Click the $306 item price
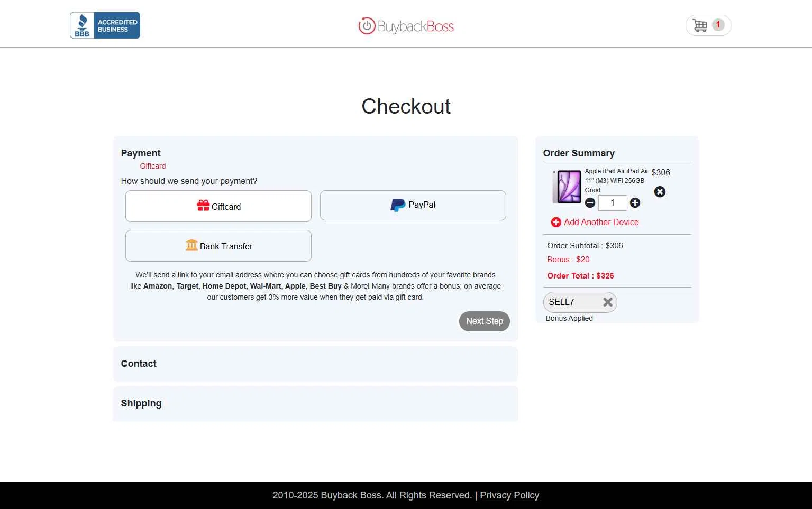812x509 pixels. pyautogui.click(x=661, y=172)
